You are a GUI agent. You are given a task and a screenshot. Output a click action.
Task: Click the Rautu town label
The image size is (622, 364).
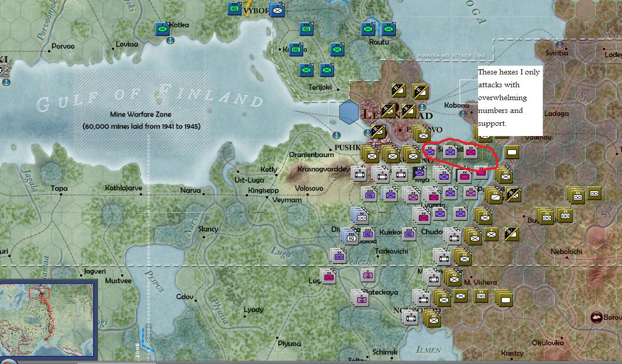click(x=379, y=42)
